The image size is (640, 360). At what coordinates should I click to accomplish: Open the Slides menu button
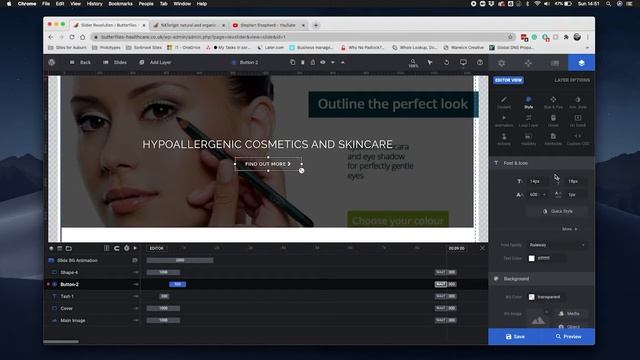pos(115,62)
